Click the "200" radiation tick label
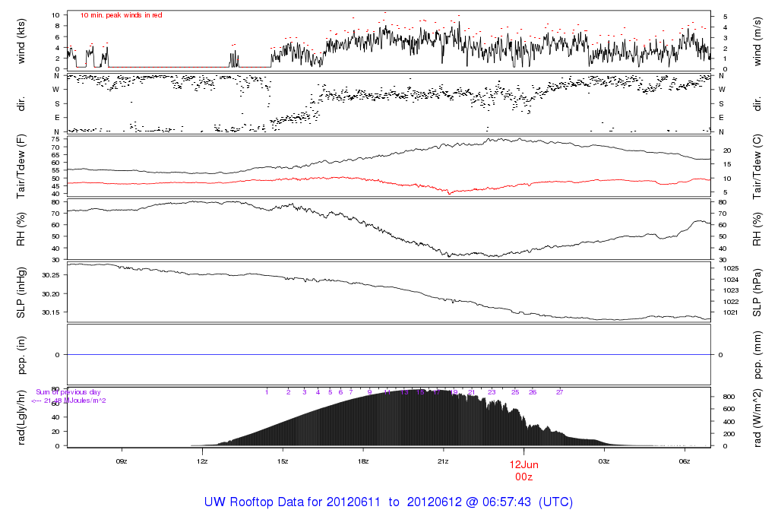778x532 pixels. [x=729, y=434]
